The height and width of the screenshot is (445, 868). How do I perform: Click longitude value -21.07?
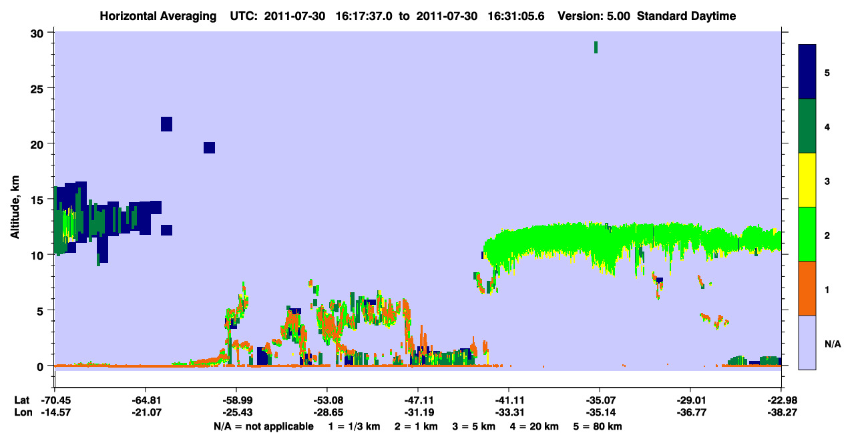click(145, 413)
